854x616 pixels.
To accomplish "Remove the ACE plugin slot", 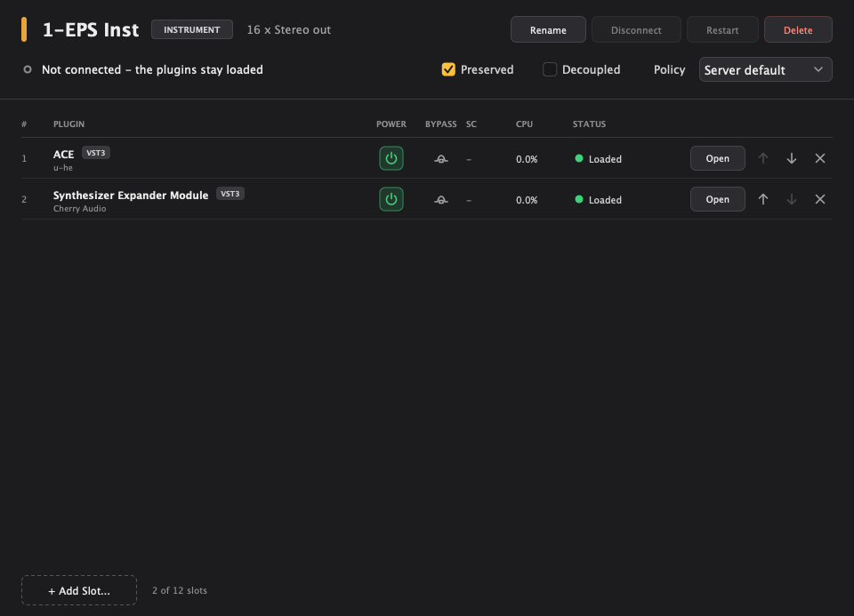I will (x=819, y=158).
